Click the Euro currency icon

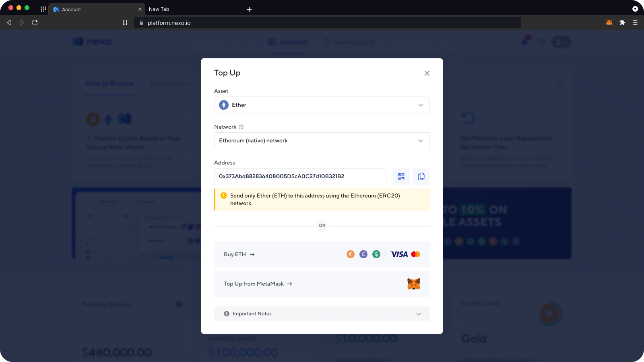click(x=351, y=254)
